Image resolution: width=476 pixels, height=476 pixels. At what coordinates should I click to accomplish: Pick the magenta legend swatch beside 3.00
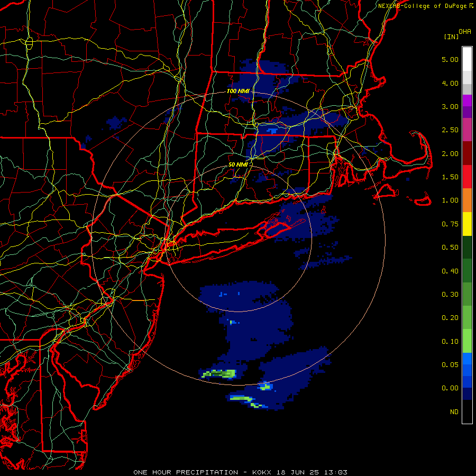click(467, 100)
